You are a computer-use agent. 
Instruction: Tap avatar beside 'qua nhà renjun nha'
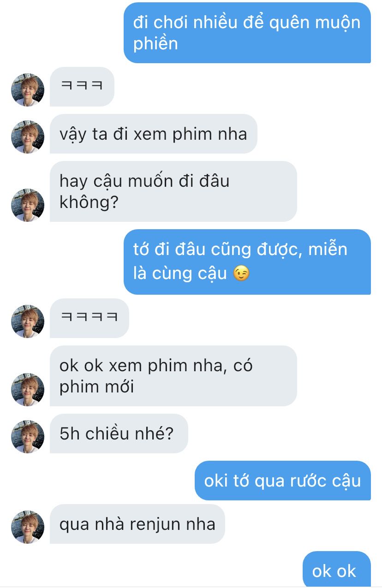(x=28, y=527)
